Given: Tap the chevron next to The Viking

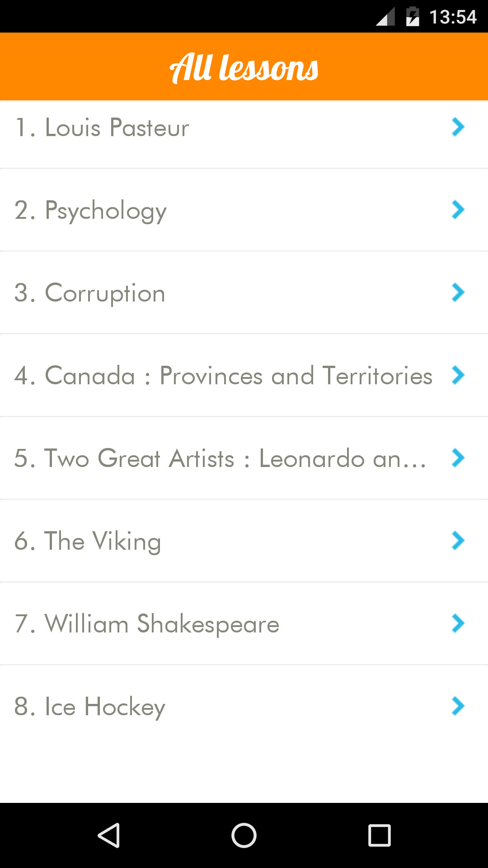Looking at the screenshot, I should pyautogui.click(x=458, y=541).
